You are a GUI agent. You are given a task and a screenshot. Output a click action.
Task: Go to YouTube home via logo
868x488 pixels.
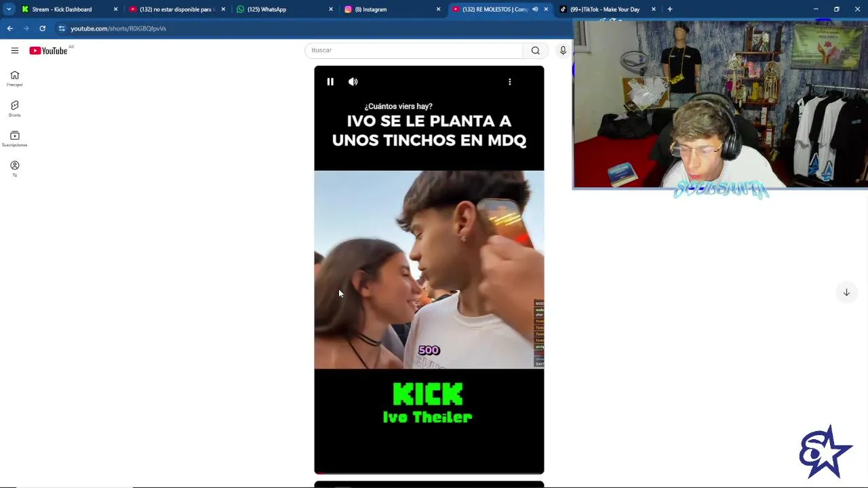click(48, 51)
